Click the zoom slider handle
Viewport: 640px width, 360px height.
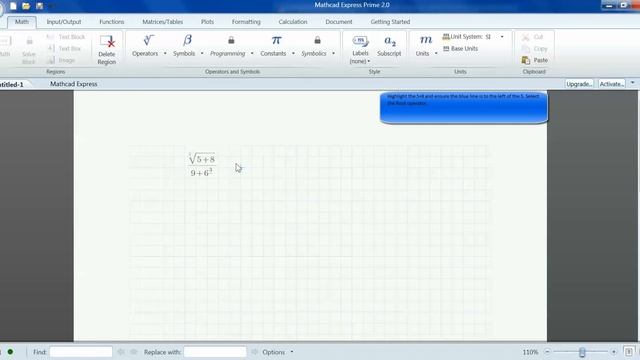[x=582, y=352]
